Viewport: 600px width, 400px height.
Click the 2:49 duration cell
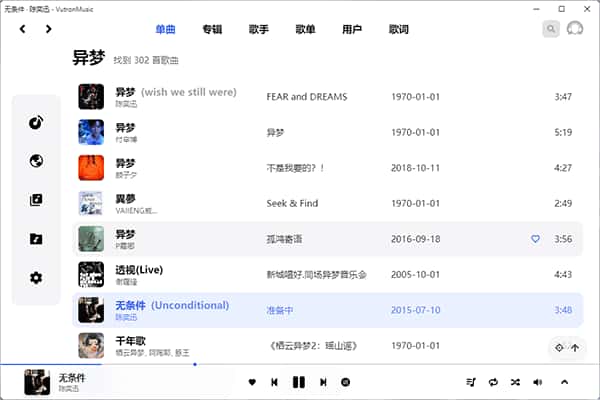563,203
